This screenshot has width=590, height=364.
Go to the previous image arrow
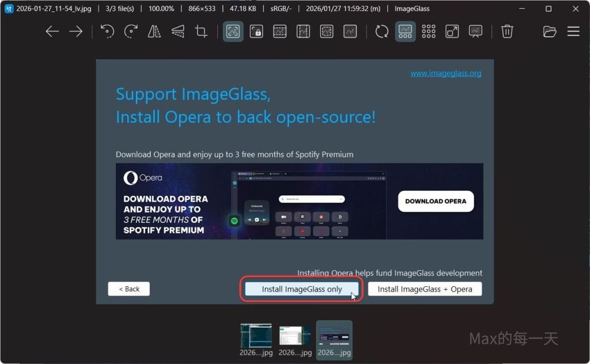coord(52,32)
